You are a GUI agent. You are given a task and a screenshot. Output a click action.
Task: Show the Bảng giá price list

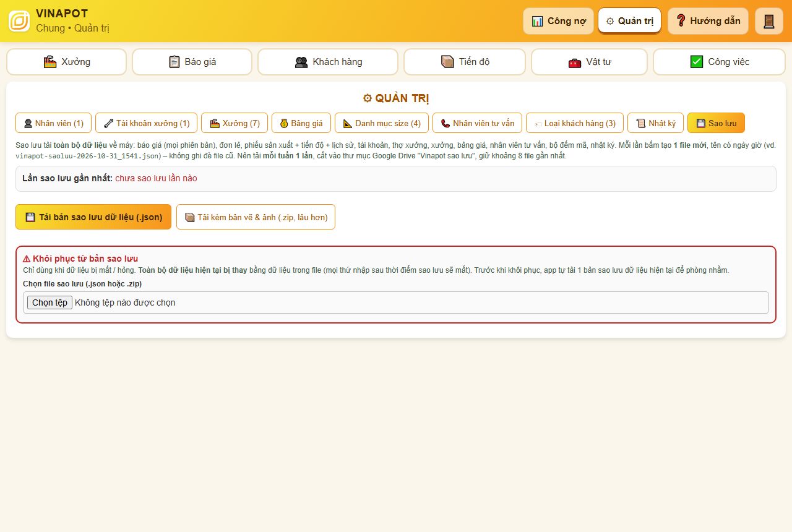tap(301, 123)
